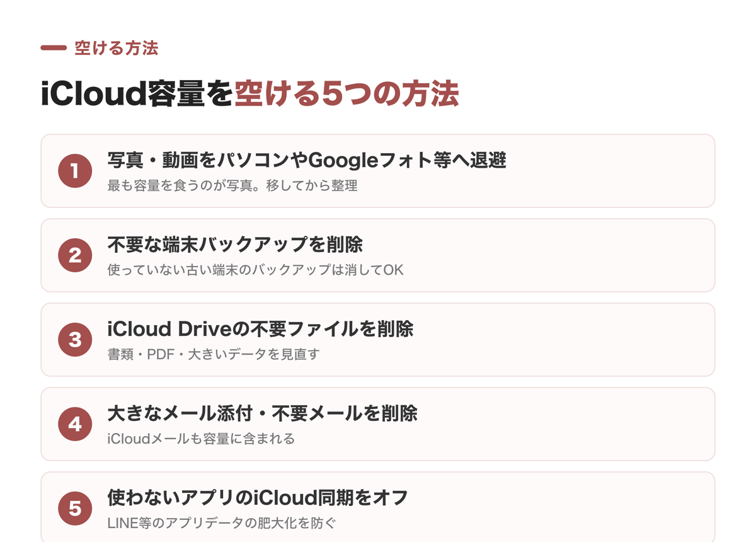This screenshot has height=542, width=756.
Task: Click the title "不要な端末バックアップを削除"
Action: [235, 245]
